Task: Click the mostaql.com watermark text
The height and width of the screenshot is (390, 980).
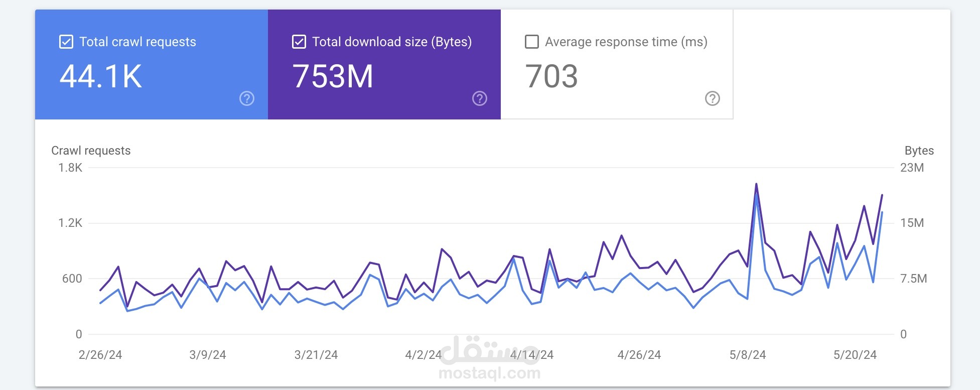Action: (x=490, y=373)
